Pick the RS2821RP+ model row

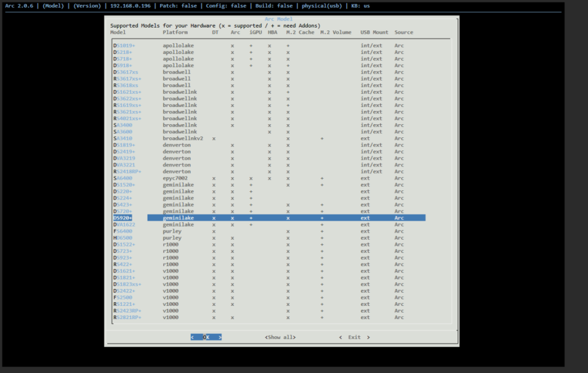[x=127, y=318]
